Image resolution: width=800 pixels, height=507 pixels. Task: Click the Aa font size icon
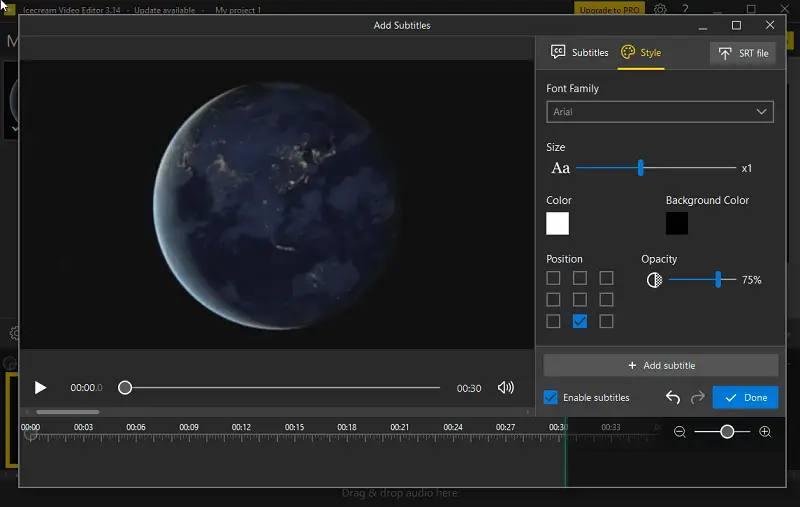click(x=560, y=168)
